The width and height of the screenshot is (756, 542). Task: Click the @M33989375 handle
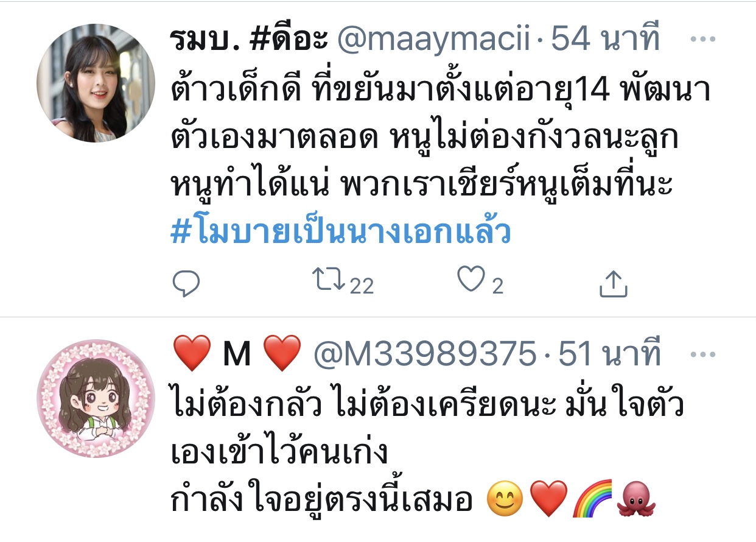[x=424, y=355]
